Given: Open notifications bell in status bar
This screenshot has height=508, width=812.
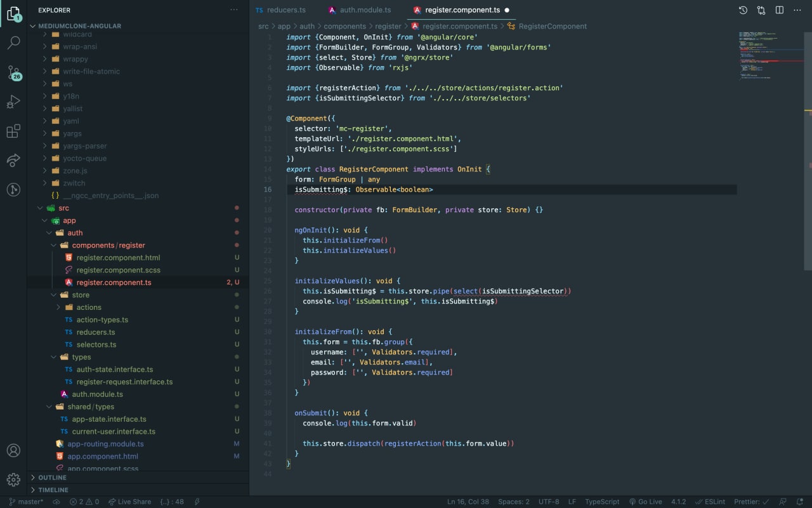Looking at the screenshot, I should (799, 502).
